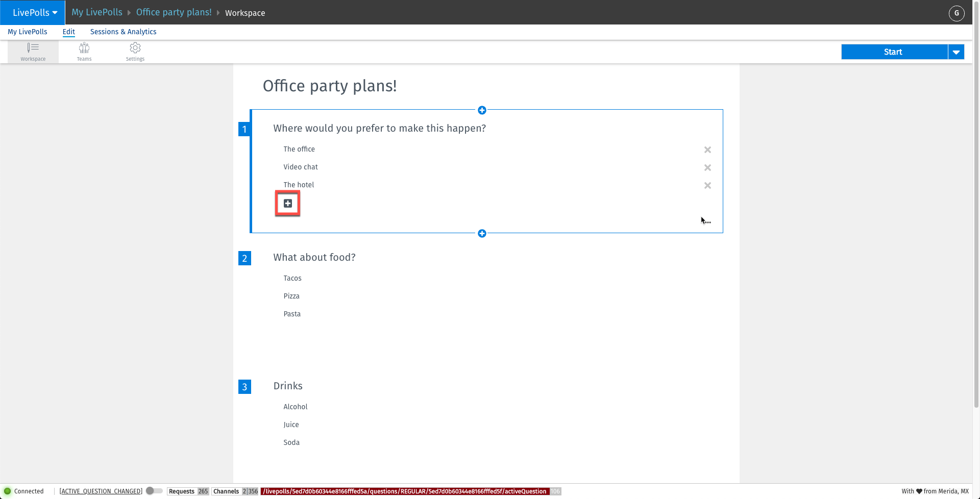Go to My LivePolls tab

pos(28,32)
